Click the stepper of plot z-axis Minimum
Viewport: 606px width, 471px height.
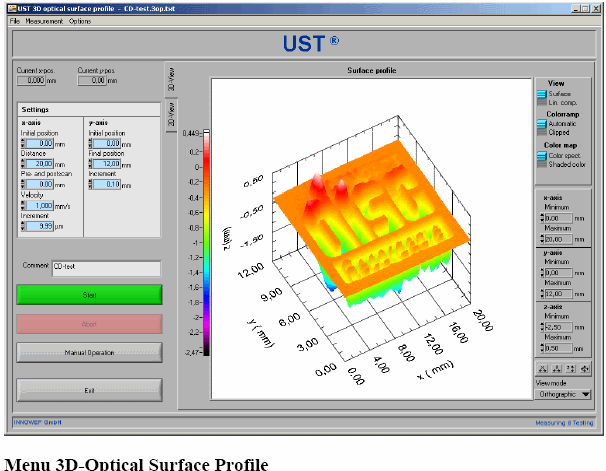(542, 327)
